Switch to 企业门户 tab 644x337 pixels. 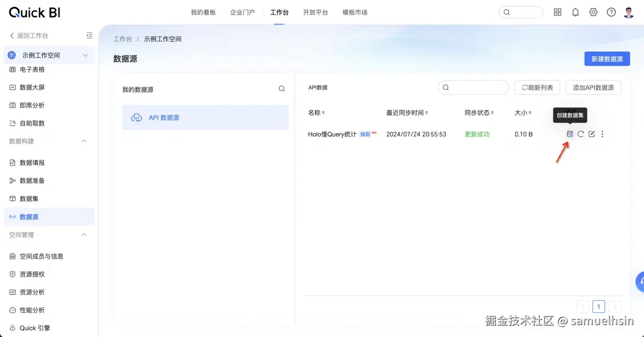[x=242, y=12]
